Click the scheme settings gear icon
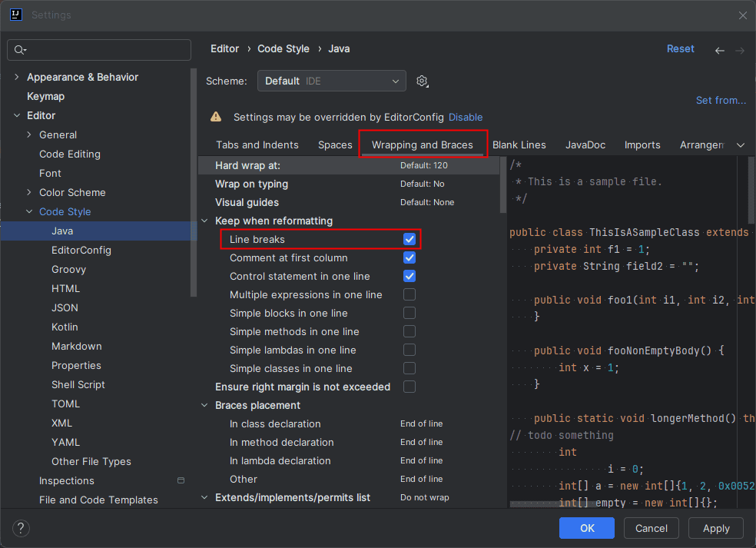The image size is (756, 548). (422, 81)
